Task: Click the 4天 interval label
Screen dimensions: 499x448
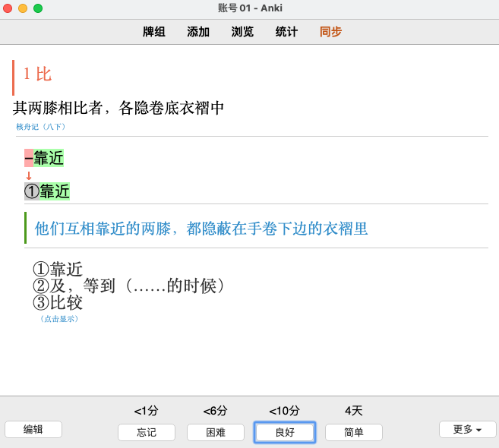Action: 354,411
